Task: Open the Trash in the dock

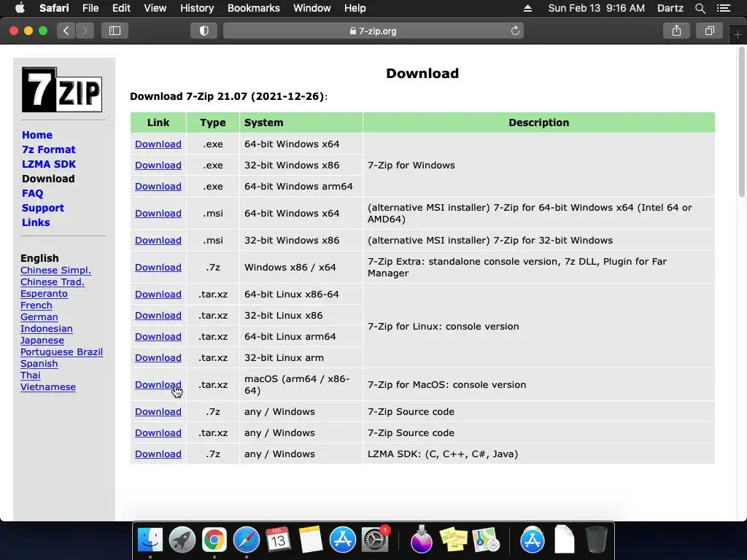Action: click(x=597, y=540)
